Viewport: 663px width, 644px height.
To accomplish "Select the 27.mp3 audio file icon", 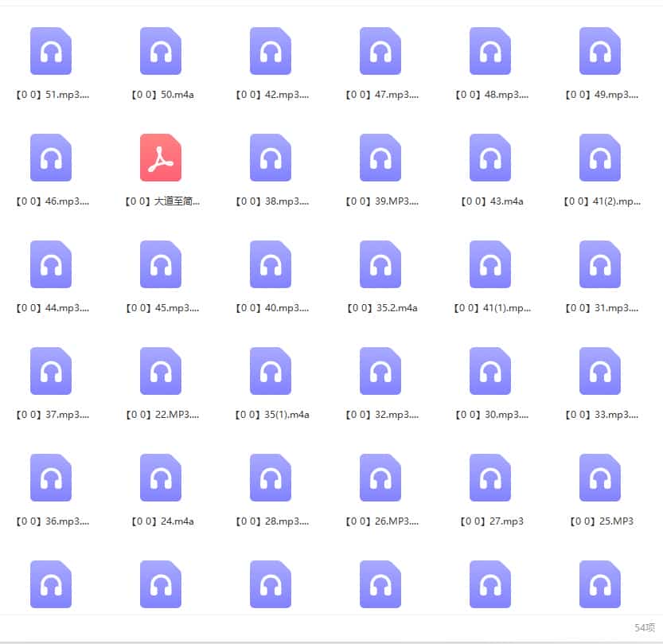I will [490, 478].
